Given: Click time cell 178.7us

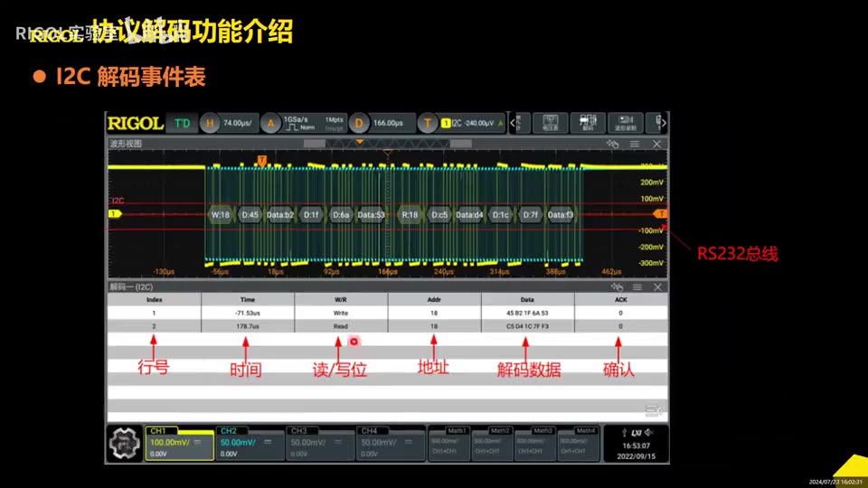Looking at the screenshot, I should tap(248, 326).
